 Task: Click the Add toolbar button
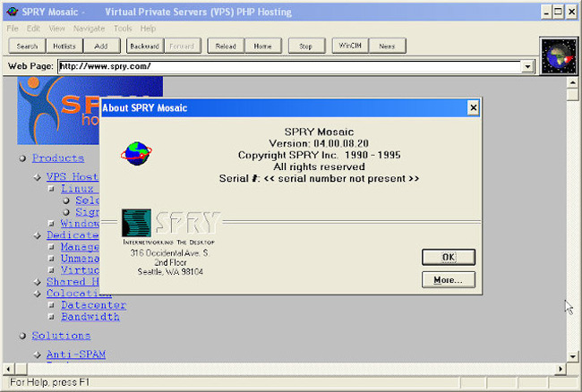click(x=101, y=46)
